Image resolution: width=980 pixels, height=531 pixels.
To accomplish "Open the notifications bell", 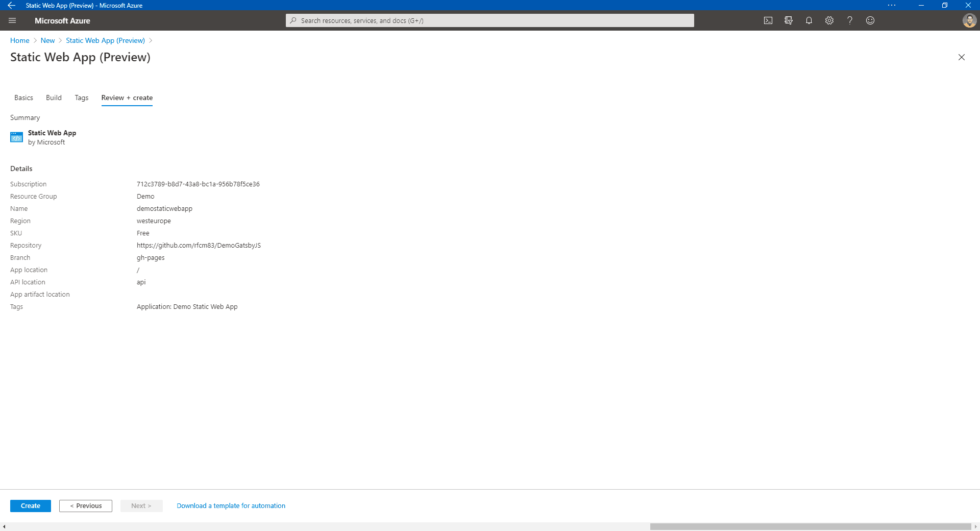I will (x=809, y=20).
